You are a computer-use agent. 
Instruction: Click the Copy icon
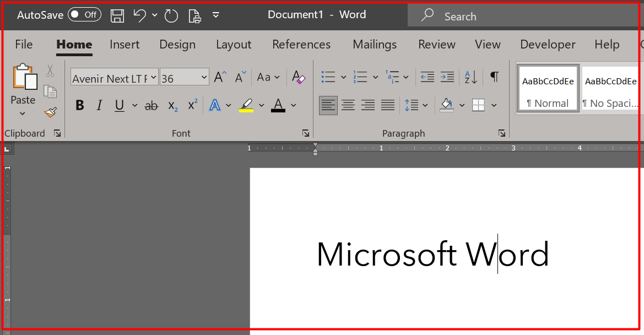tap(50, 91)
